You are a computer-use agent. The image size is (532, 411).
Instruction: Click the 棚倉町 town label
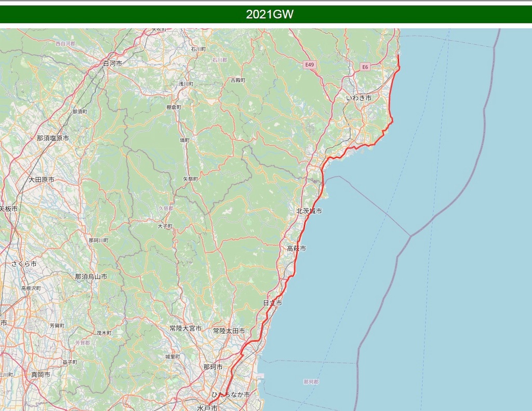[174, 107]
